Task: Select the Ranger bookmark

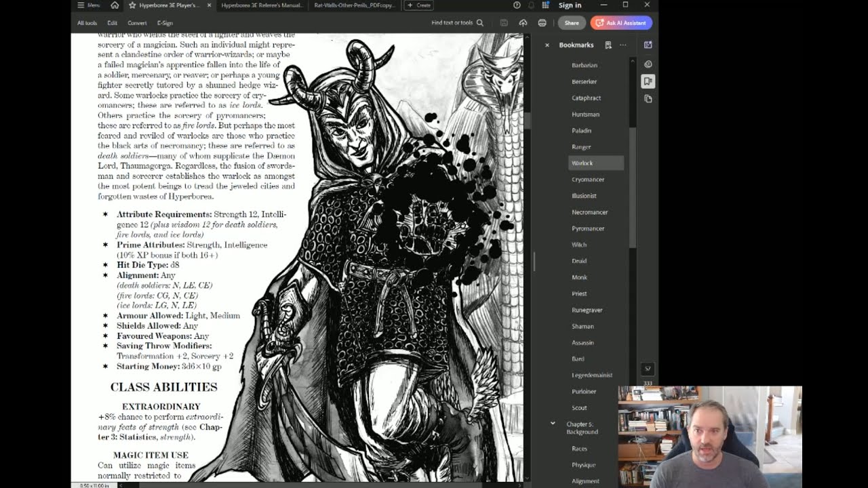Action: (x=581, y=146)
